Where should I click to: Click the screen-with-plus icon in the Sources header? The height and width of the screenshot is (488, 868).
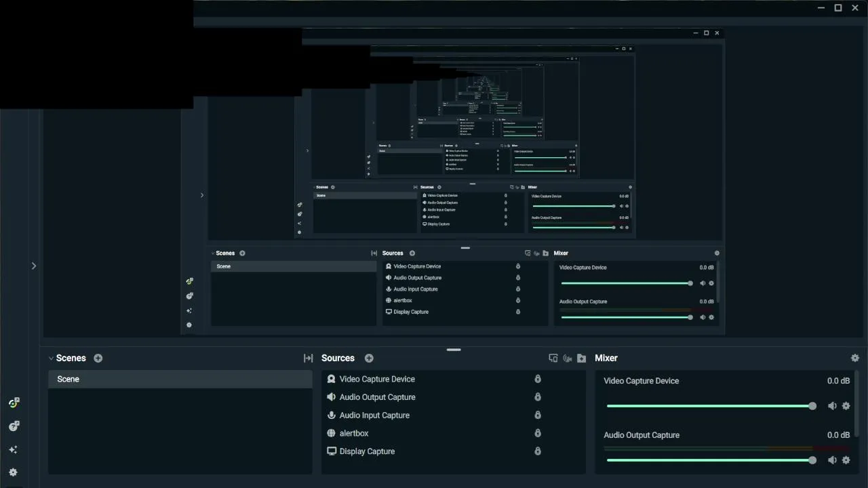click(553, 358)
